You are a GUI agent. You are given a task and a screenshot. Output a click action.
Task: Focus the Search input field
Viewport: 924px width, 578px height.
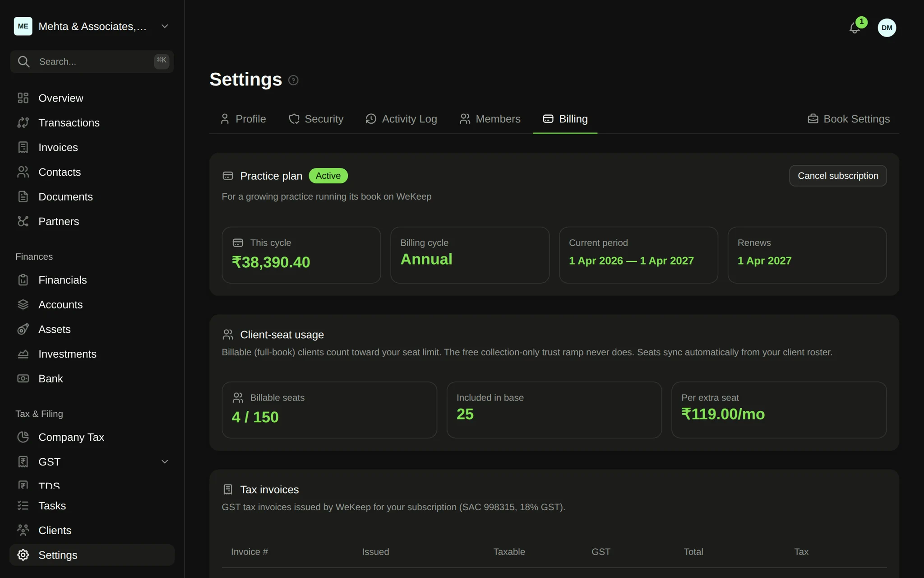[92, 61]
